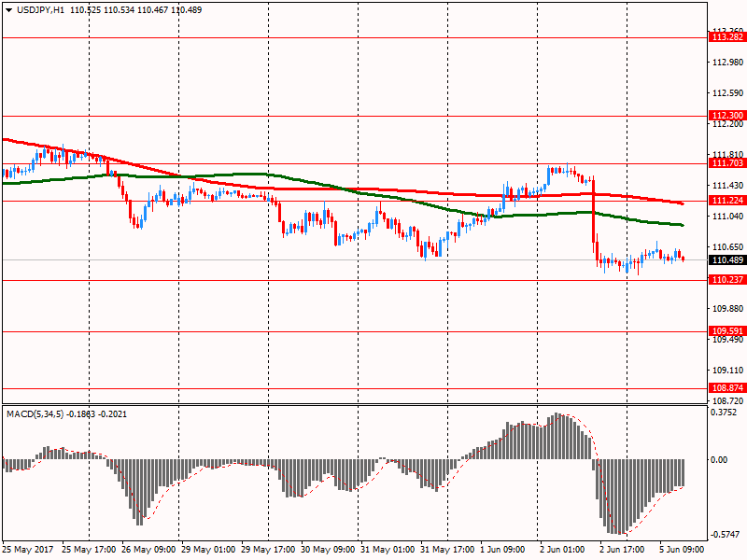Select the 111.224 red price level label
Screen dimensions: 747x560
point(727,201)
